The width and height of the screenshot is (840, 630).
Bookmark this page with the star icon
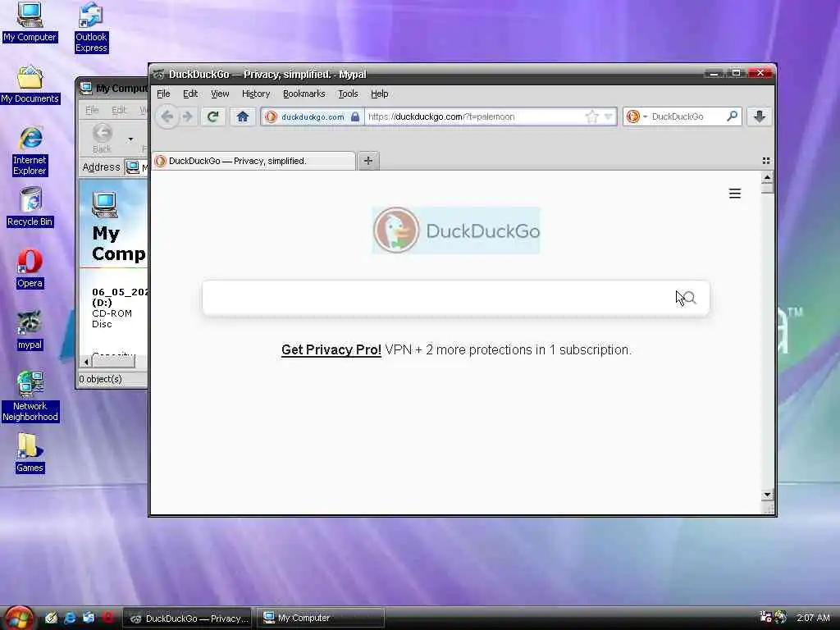click(x=591, y=116)
